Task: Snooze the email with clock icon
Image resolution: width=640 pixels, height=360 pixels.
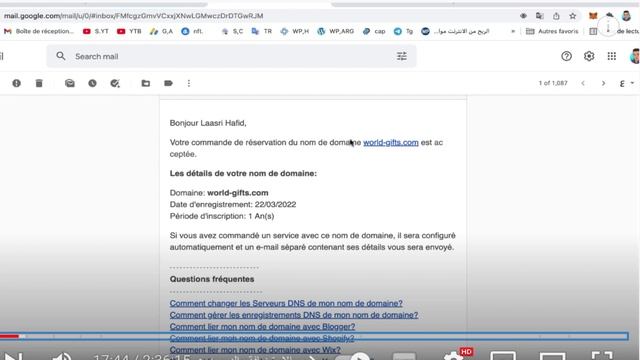Action: [x=92, y=83]
